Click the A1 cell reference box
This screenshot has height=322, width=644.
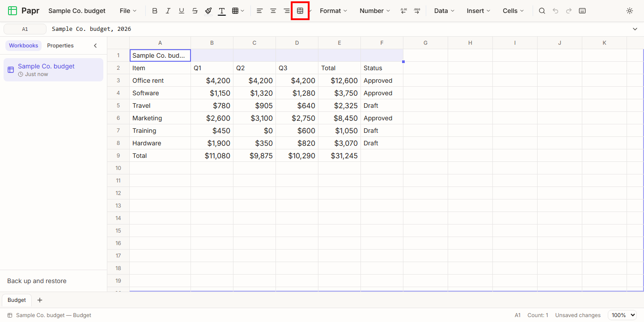point(25,29)
